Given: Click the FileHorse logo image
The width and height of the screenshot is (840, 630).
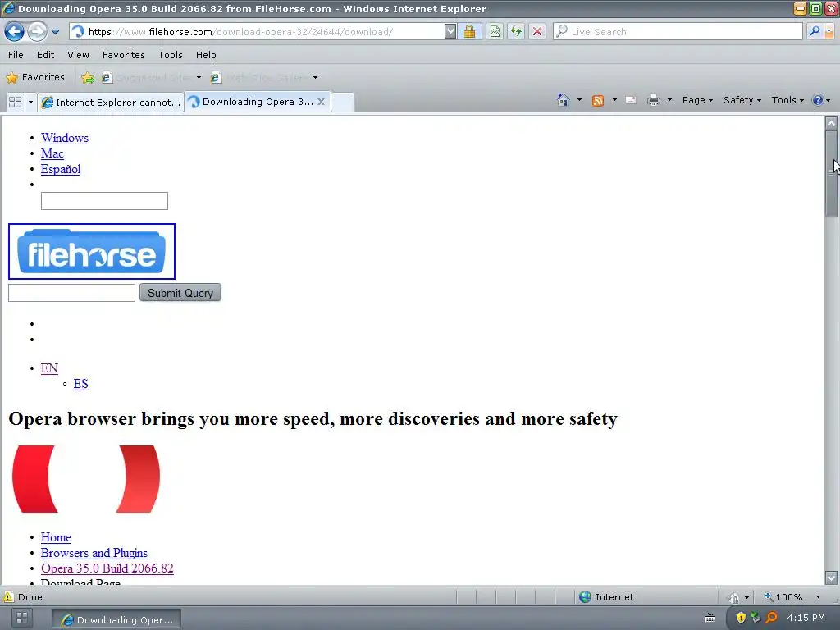Looking at the screenshot, I should tap(92, 251).
